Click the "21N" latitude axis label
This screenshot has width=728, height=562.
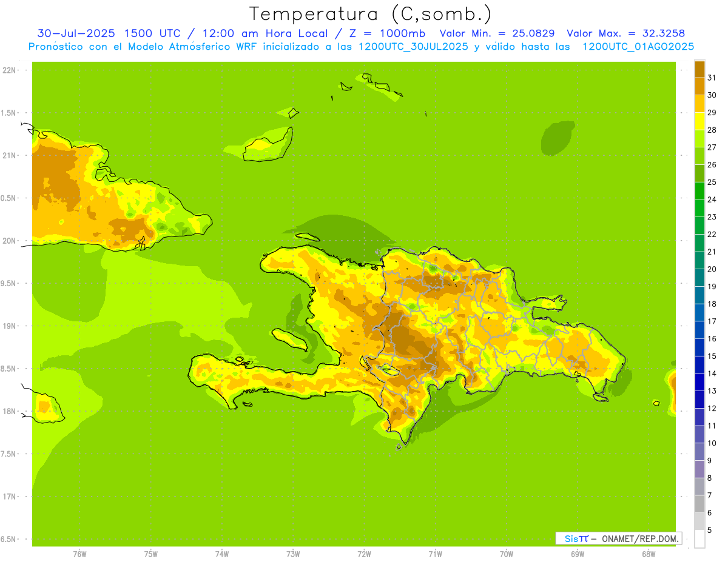point(9,155)
